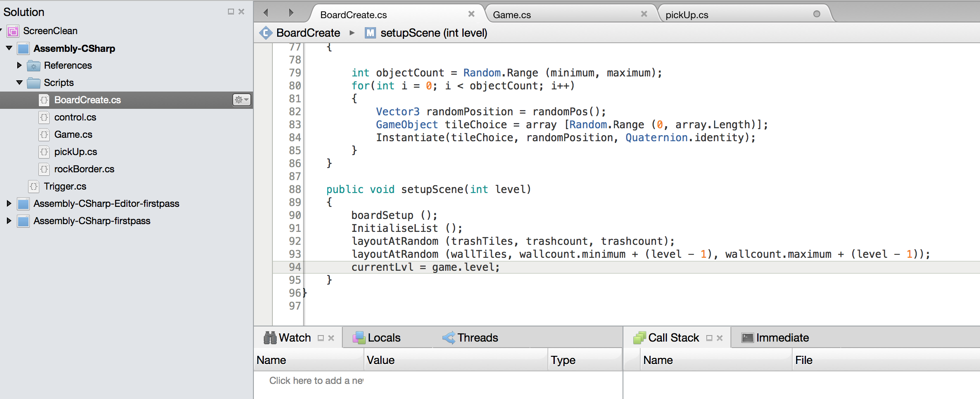This screenshot has height=399, width=980.
Task: Click the Assembly-CSharp project icon
Action: (x=23, y=48)
